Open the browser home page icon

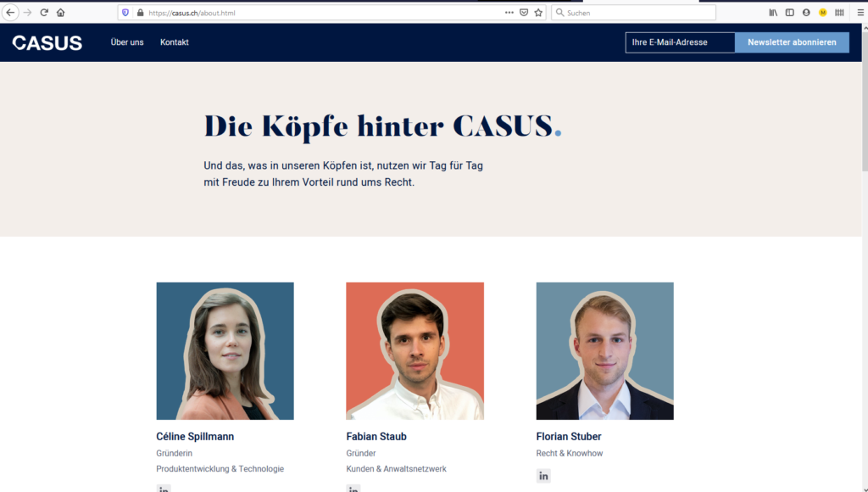[60, 12]
